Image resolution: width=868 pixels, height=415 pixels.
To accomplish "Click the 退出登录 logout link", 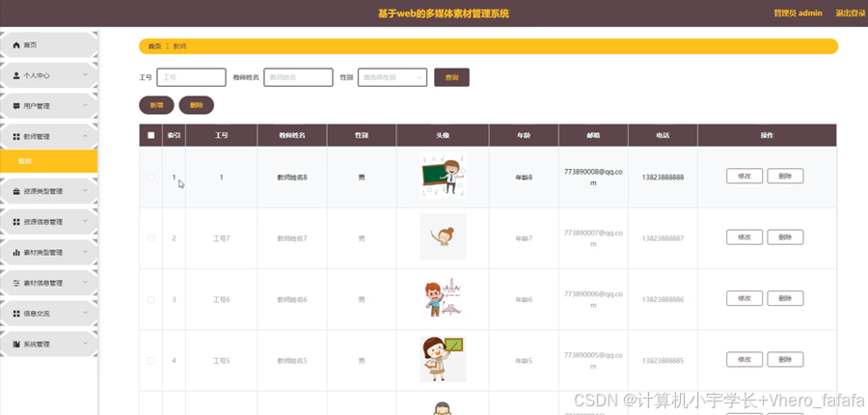I will click(851, 14).
